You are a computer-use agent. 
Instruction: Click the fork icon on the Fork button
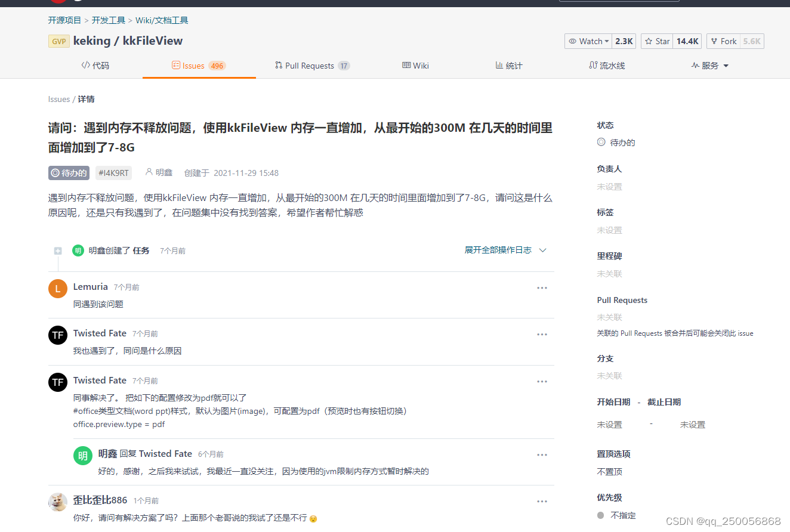tap(714, 41)
